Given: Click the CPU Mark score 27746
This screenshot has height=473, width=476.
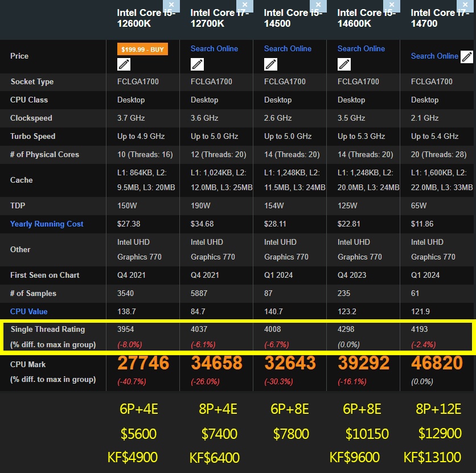Looking at the screenshot, I should [x=143, y=363].
